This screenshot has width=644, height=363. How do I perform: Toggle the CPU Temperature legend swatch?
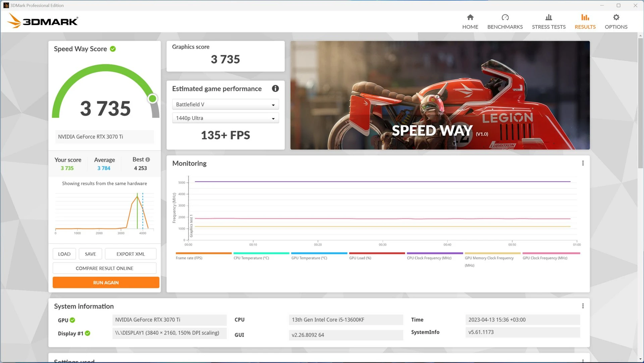(261, 253)
